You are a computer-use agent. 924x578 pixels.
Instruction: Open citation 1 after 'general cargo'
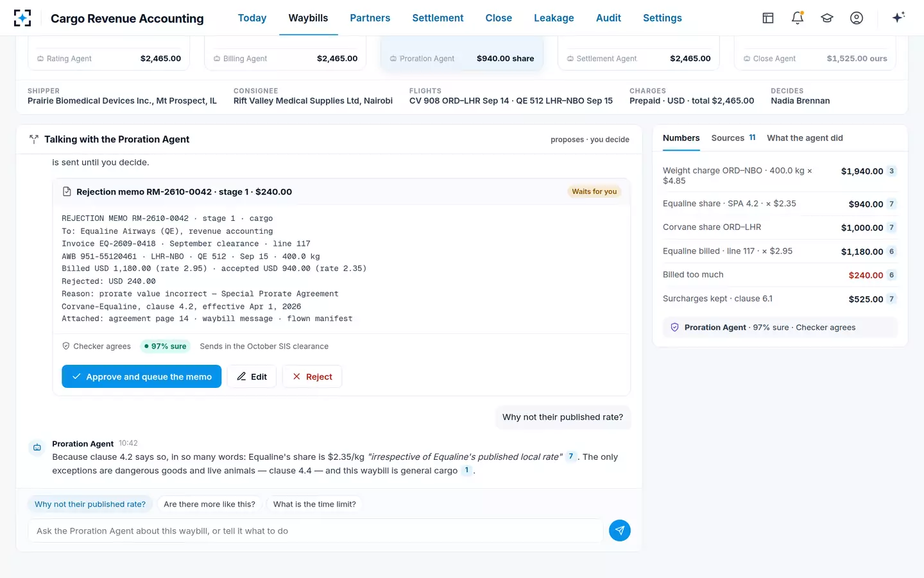pyautogui.click(x=466, y=470)
